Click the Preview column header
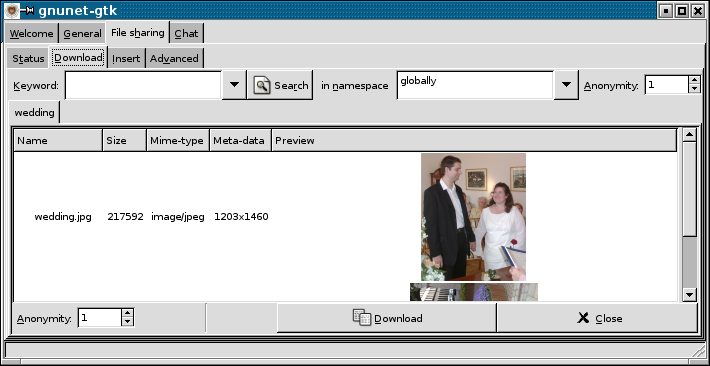This screenshot has height=366, width=710. 474,140
